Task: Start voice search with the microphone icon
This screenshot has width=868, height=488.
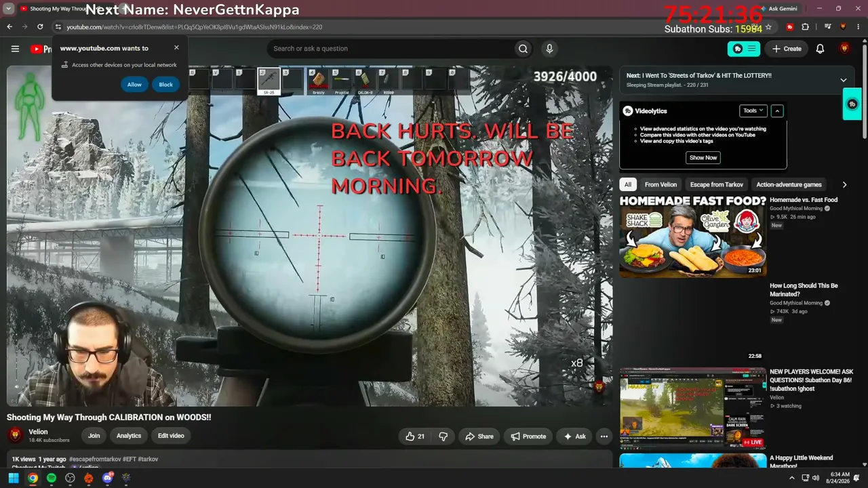Action: click(x=549, y=49)
